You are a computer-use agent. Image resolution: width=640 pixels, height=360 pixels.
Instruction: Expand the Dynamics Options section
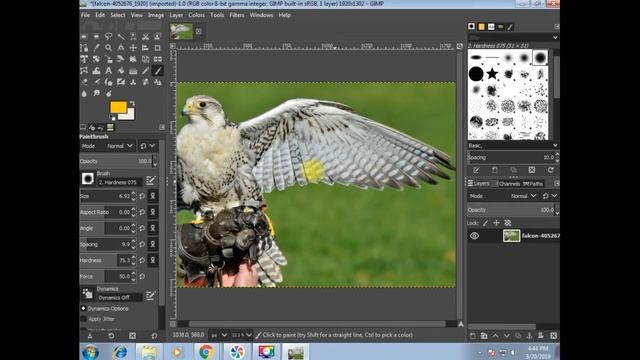pyautogui.click(x=84, y=309)
